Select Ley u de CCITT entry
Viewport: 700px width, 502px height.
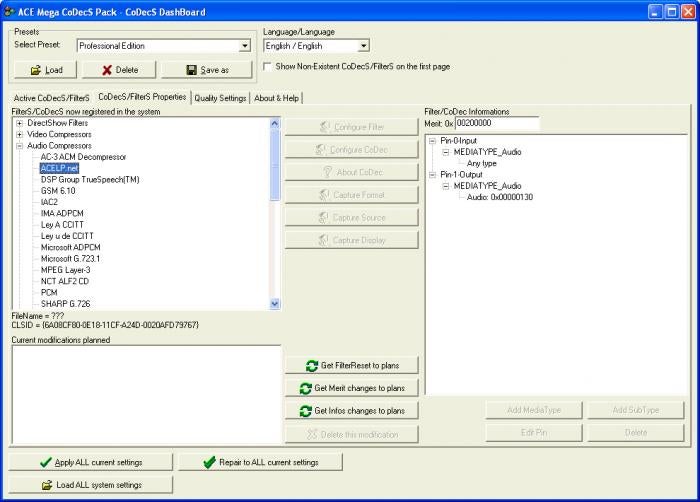pyautogui.click(x=67, y=236)
